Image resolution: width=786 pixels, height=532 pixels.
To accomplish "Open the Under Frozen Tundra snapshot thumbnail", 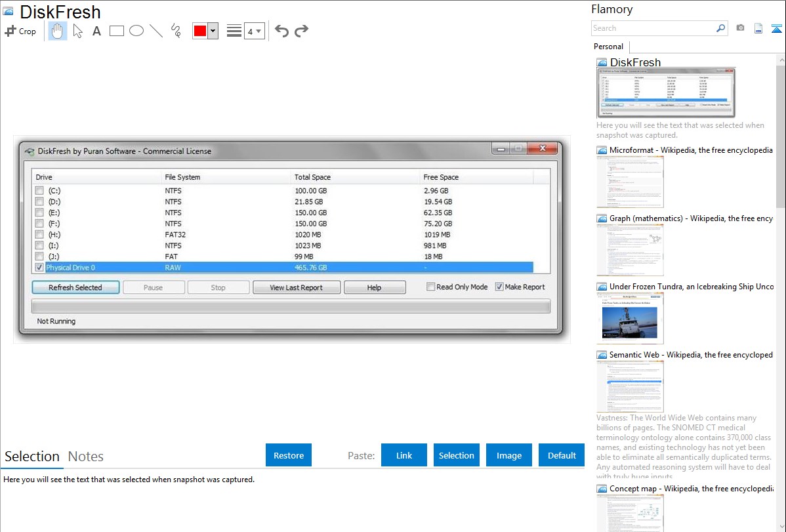I will (x=630, y=318).
